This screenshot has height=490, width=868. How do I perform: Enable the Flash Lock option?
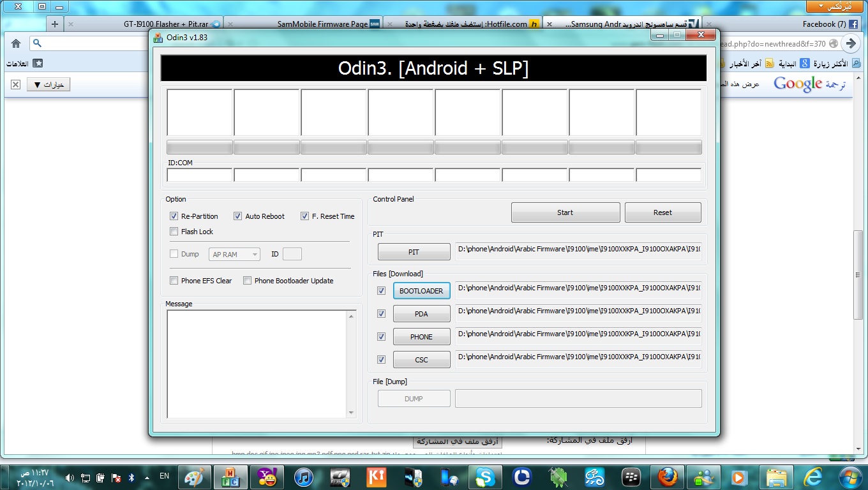174,232
